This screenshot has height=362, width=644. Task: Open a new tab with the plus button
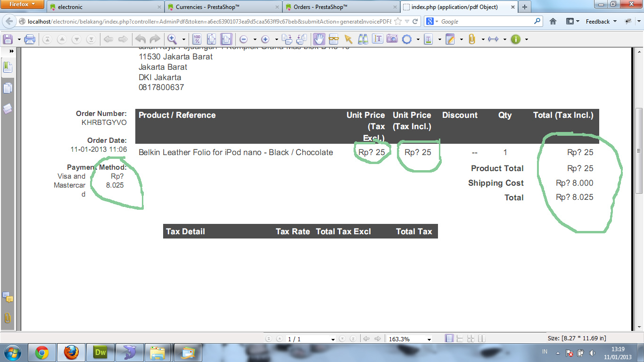pos(524,7)
